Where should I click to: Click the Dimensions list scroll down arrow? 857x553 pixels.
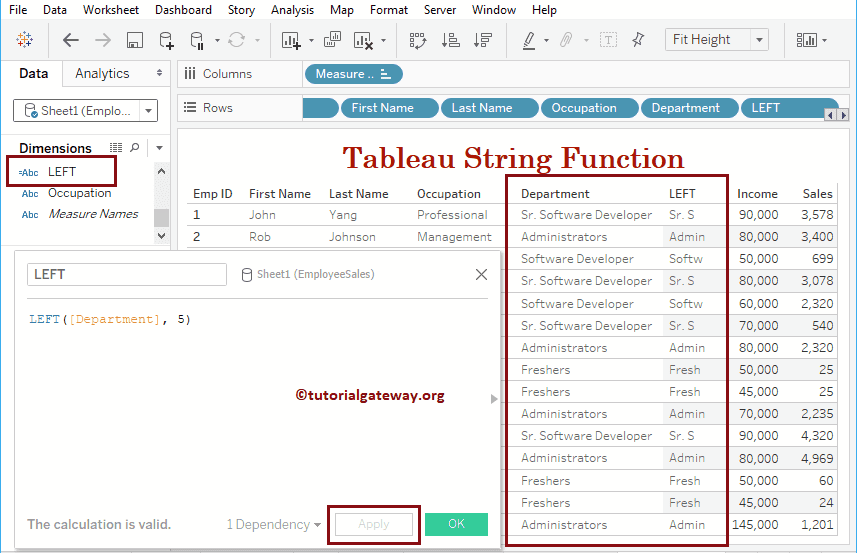pyautogui.click(x=161, y=236)
